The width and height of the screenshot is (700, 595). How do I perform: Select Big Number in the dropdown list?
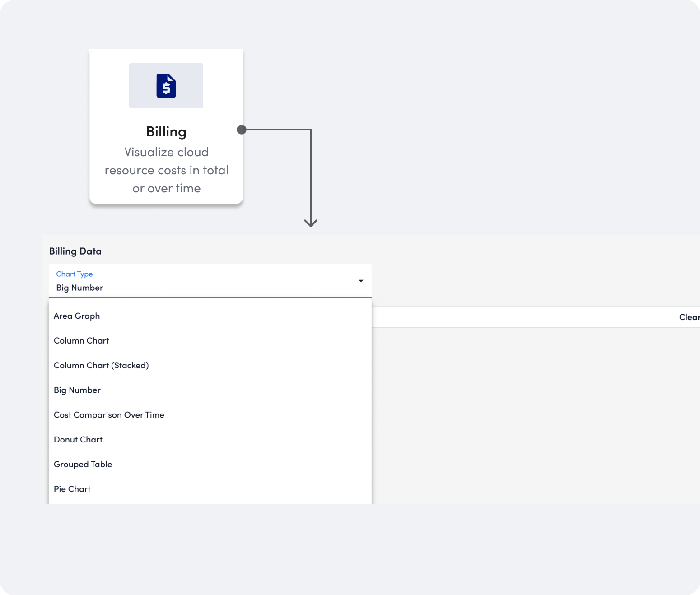(x=210, y=390)
